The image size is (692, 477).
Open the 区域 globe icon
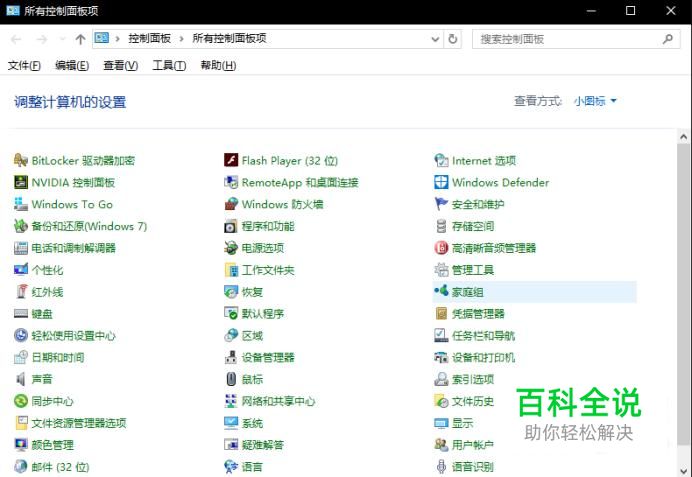(231, 335)
